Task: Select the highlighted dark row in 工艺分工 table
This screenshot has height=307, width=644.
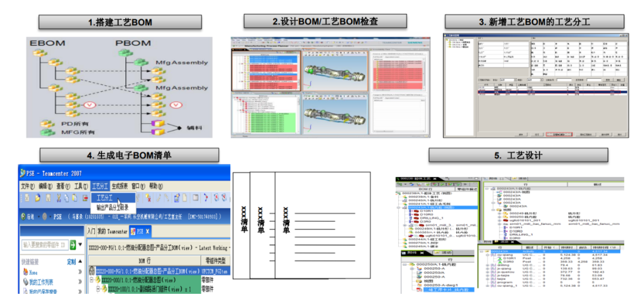Action: point(552,92)
